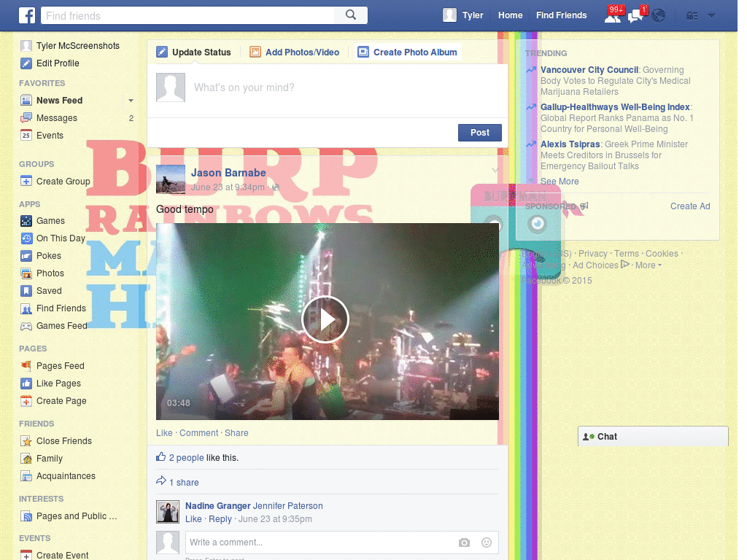Click the Family house icon
747x560 pixels.
click(26, 459)
